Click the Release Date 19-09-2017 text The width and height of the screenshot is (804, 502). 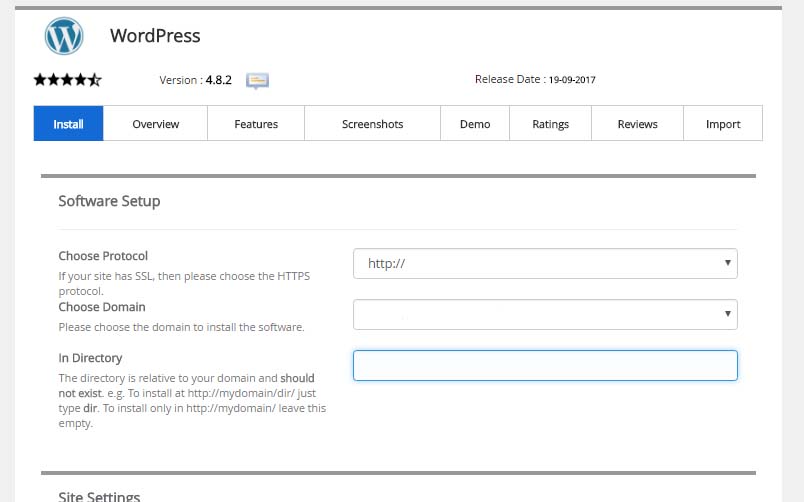click(x=535, y=80)
